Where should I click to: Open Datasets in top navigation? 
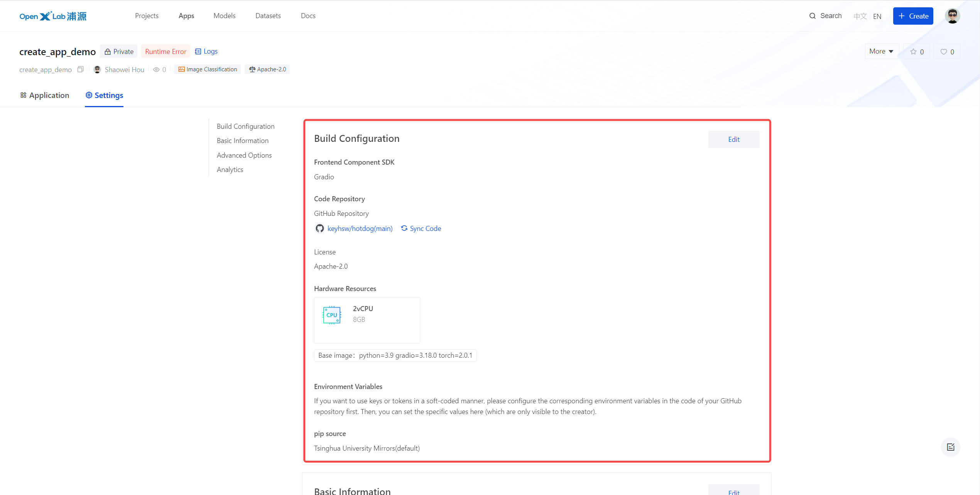point(268,16)
